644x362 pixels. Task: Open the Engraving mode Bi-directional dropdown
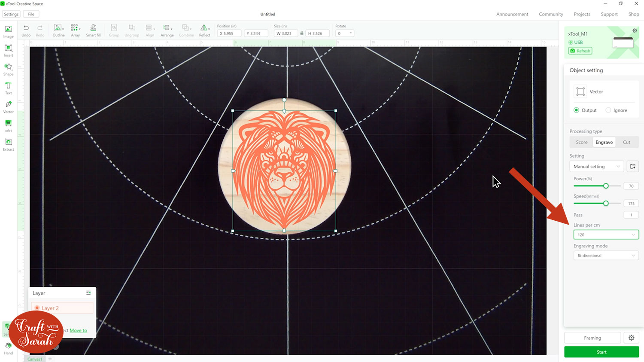(x=606, y=256)
